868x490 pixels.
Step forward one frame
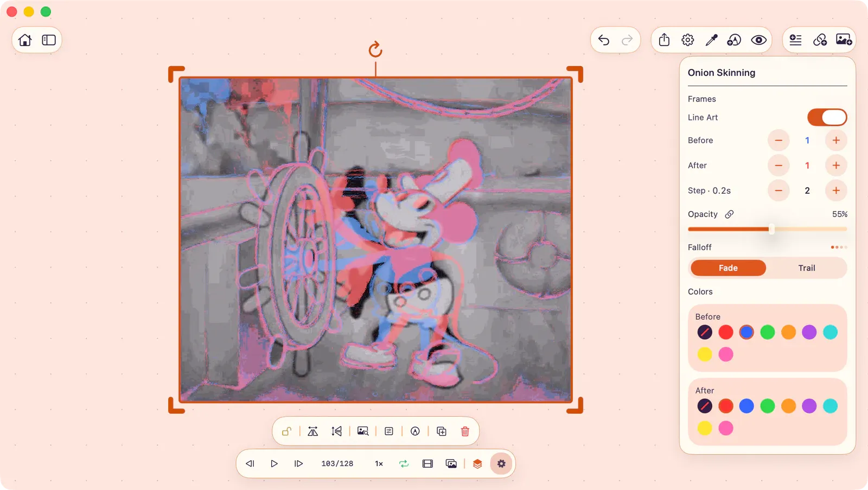point(298,463)
